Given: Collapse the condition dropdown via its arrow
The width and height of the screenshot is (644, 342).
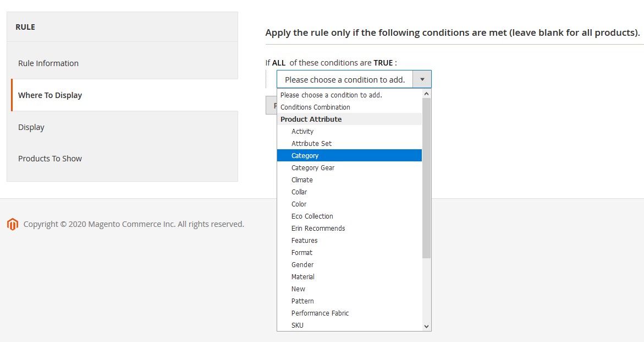Looking at the screenshot, I should pyautogui.click(x=422, y=79).
